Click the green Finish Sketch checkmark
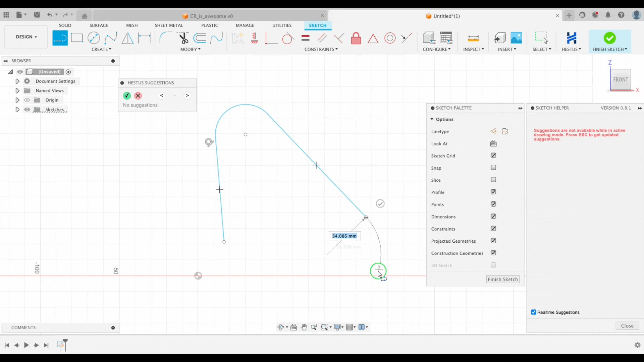The width and height of the screenshot is (644, 362). point(609,38)
